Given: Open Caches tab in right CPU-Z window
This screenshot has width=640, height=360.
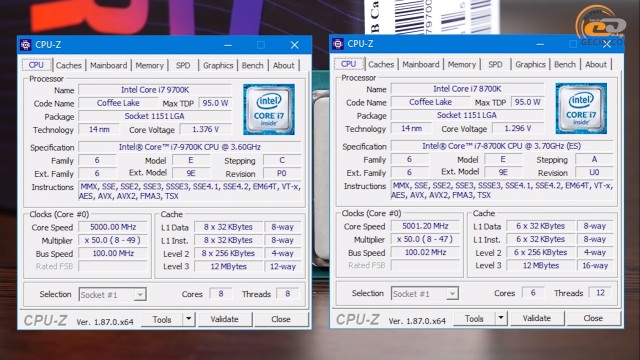Looking at the screenshot, I should (381, 64).
